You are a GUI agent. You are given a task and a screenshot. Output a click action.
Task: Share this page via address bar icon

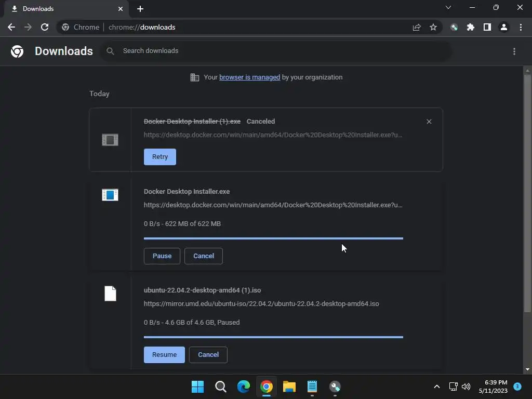417,27
